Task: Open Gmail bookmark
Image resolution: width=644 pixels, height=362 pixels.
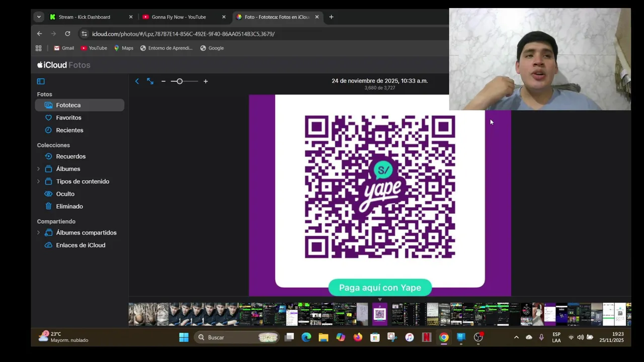Action: (64, 48)
